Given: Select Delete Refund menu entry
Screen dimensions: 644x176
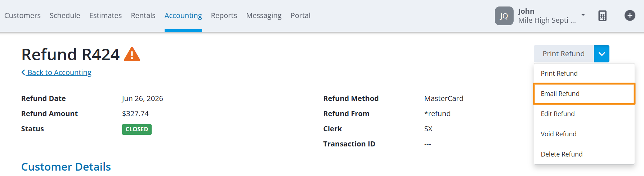Looking at the screenshot, I should pos(584,154).
